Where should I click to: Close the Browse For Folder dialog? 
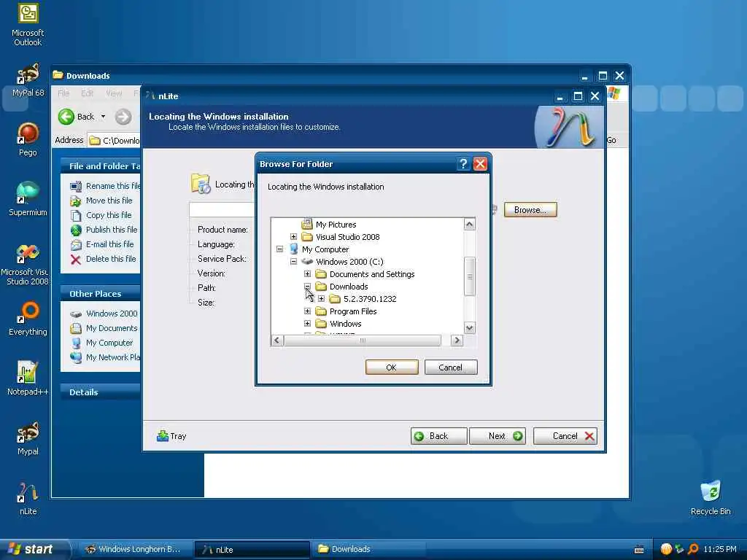[x=480, y=164]
